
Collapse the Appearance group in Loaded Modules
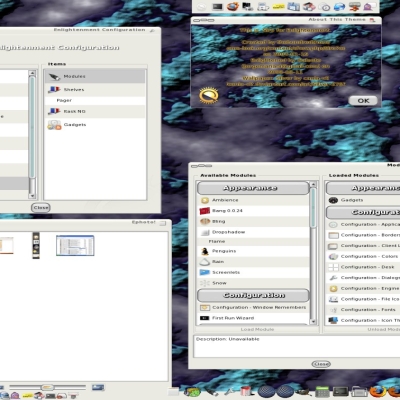point(363,188)
